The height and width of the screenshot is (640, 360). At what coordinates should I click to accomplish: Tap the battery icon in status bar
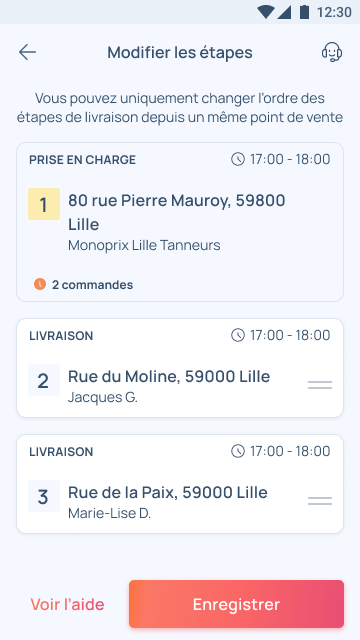click(x=304, y=12)
